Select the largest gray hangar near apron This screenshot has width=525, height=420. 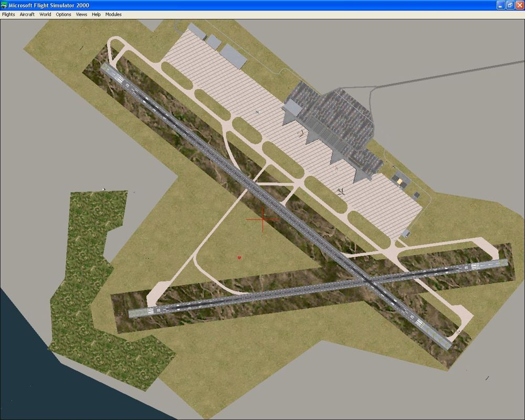[x=233, y=55]
